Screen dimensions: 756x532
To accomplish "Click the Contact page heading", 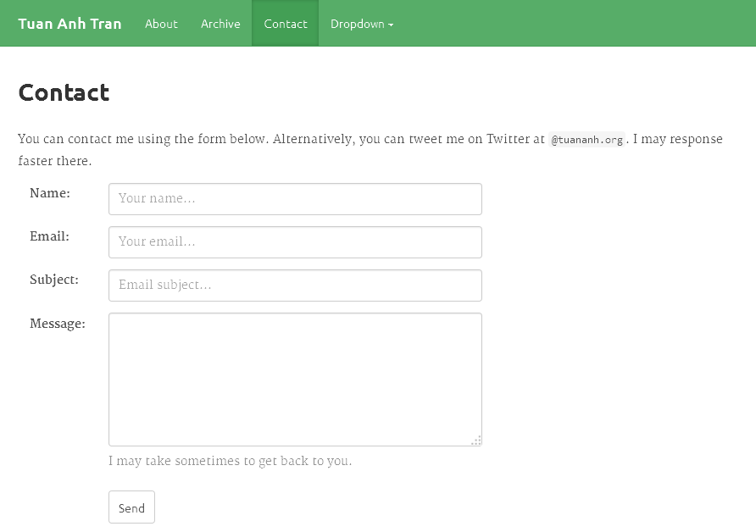I will [x=63, y=93].
